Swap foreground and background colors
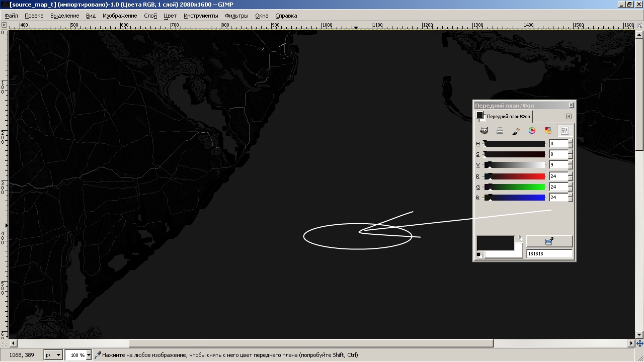Image resolution: width=644 pixels, height=362 pixels. click(x=520, y=239)
